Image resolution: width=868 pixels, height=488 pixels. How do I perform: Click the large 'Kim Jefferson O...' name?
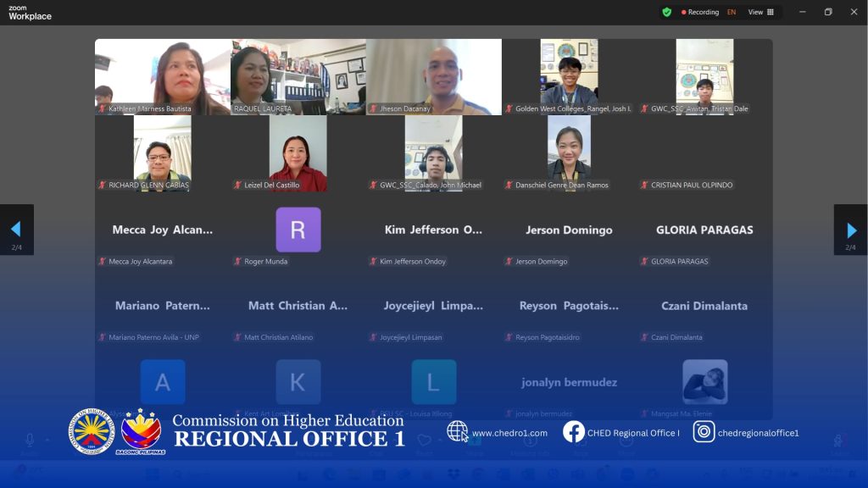pos(433,230)
